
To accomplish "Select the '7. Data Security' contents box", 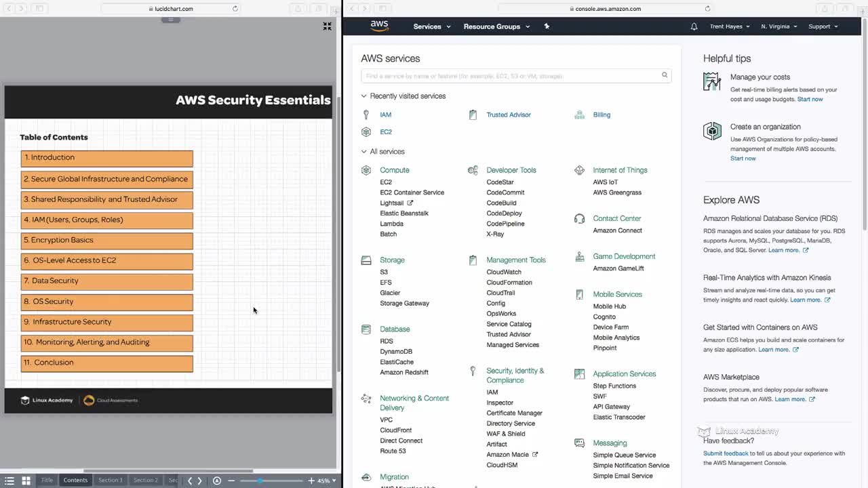I will [107, 282].
